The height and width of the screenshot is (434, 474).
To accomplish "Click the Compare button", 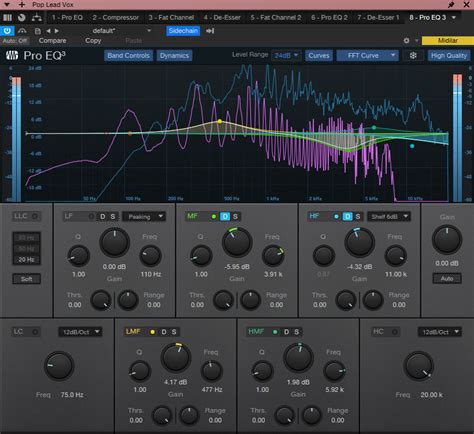I will [53, 41].
